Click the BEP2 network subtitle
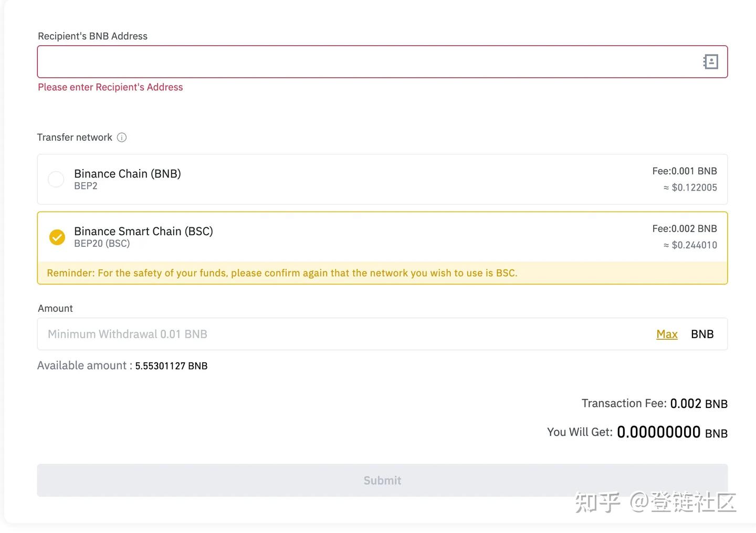Screen dimensions: 756x533 (x=86, y=186)
